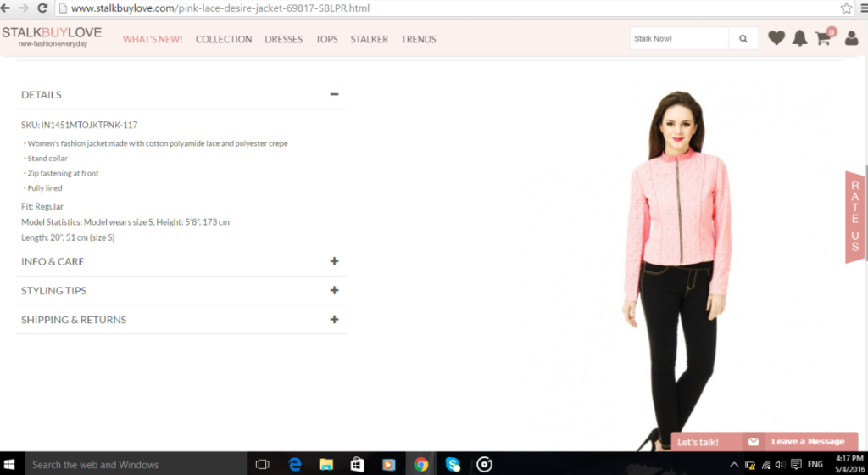Click the 'Fully lined' bullet text

tap(45, 188)
